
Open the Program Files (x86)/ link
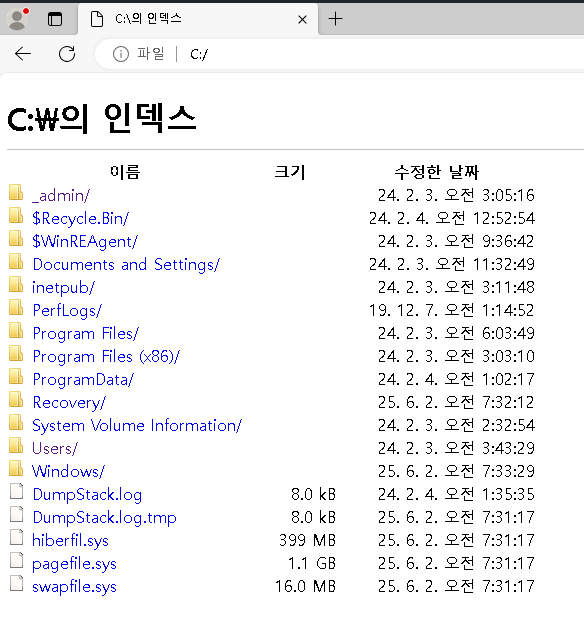click(x=106, y=356)
